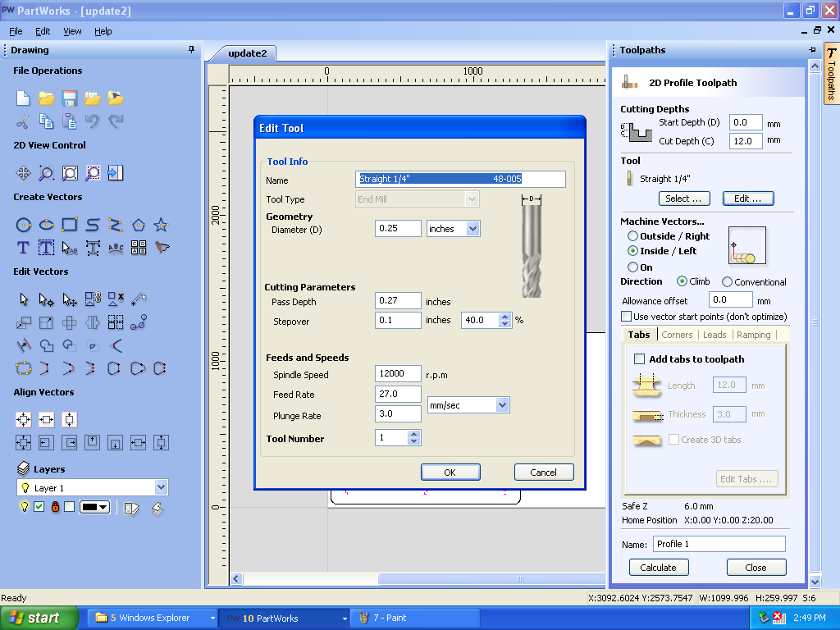Increase the Stepover percentage spinner
The height and width of the screenshot is (630, 840).
pos(504,317)
